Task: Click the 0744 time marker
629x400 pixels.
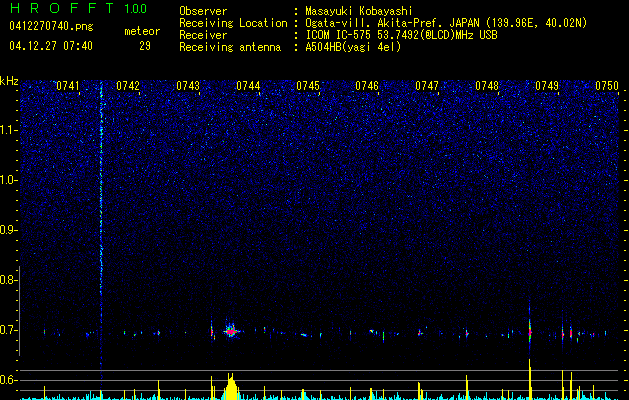Action: coord(248,86)
